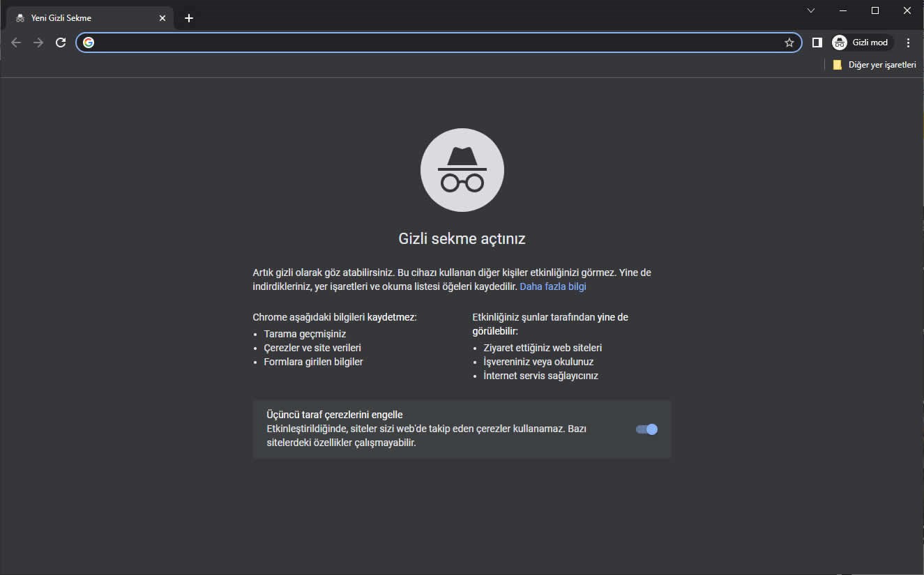Click the Üçüncü taraf çerezlerini engelle title

click(335, 415)
